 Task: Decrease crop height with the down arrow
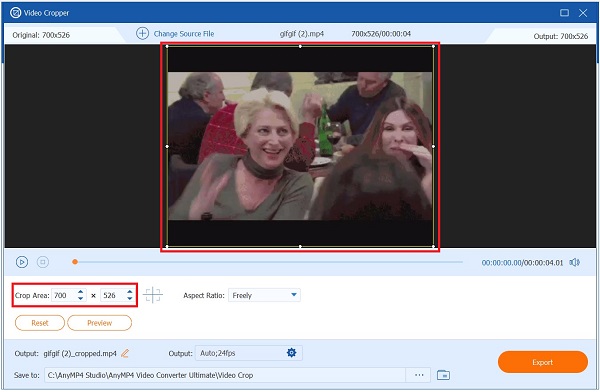[130, 299]
